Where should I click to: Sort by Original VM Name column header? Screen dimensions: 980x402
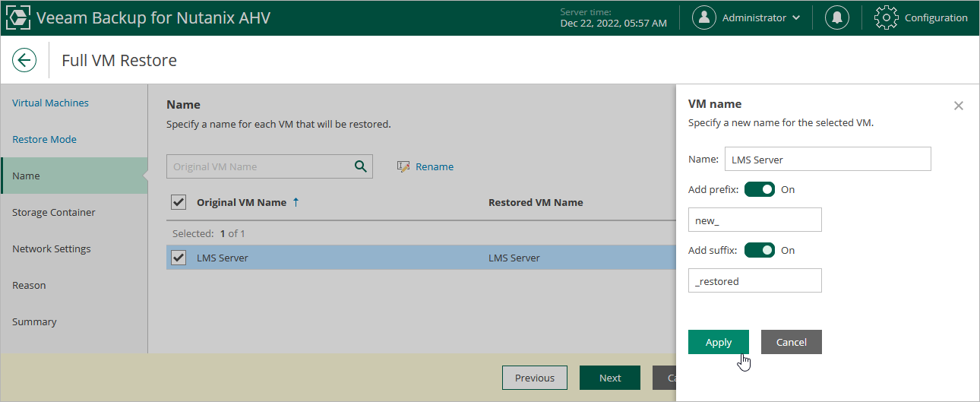pos(242,202)
